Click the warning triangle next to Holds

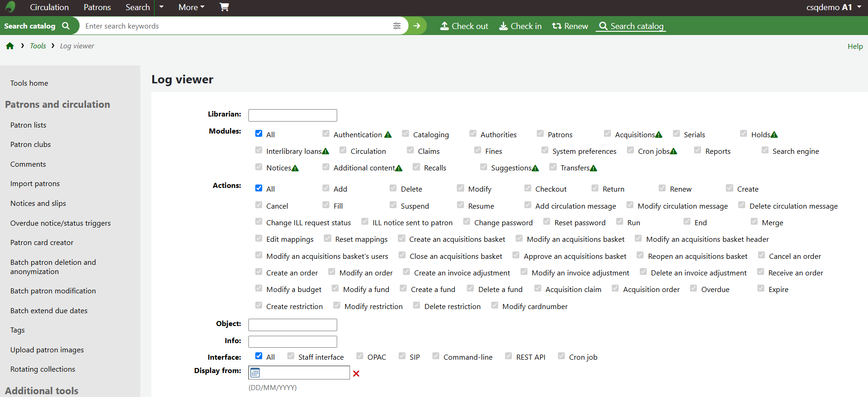774,134
